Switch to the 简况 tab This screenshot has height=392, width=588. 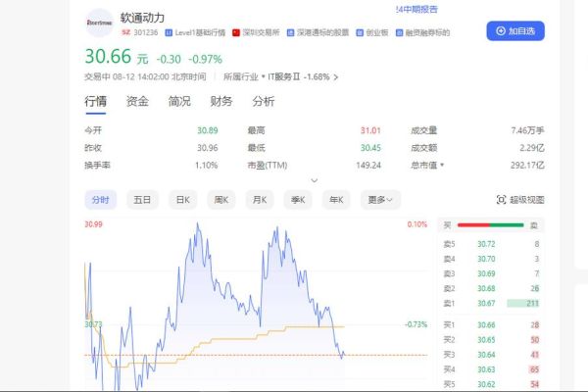179,101
